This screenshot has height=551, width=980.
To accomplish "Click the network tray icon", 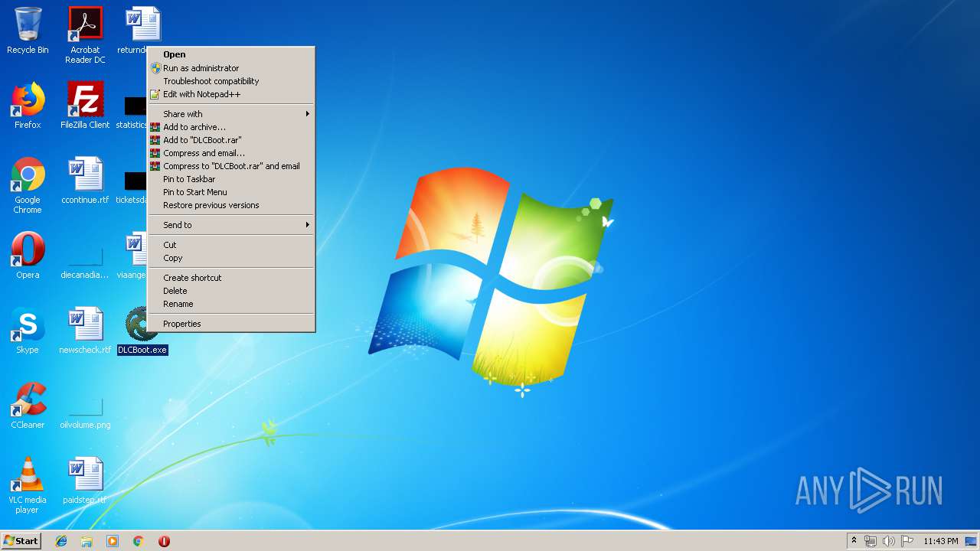I will (871, 541).
